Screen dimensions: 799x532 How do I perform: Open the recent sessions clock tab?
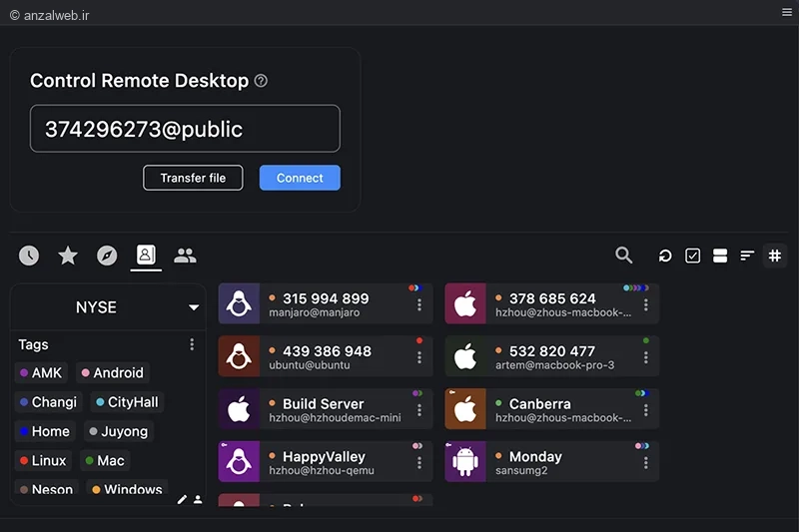point(29,256)
